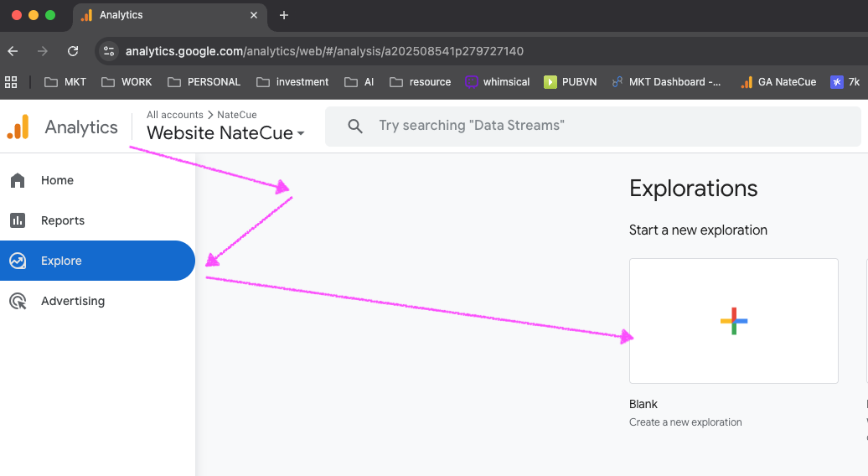Image resolution: width=868 pixels, height=476 pixels.
Task: Open the Home navigation icon
Action: (18, 180)
